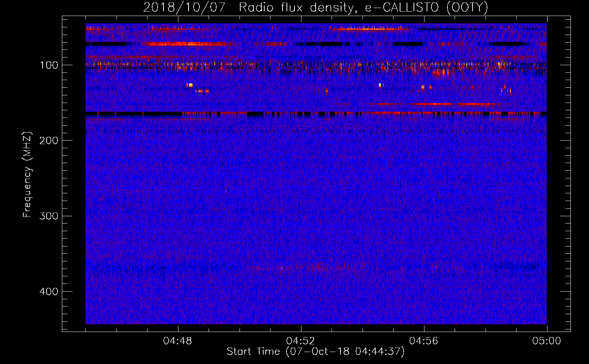Screen dimensions: 589x364
Task: Select the plot title '2018/10/07 Radio flux density, e-CALLISTO (OOTY)'
Action: coord(316,7)
